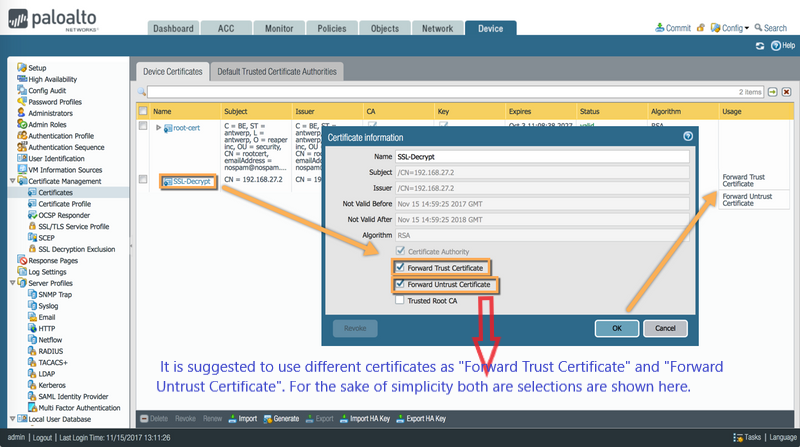The image size is (800, 447).
Task: Switch to the Monitor tab
Action: 279,29
